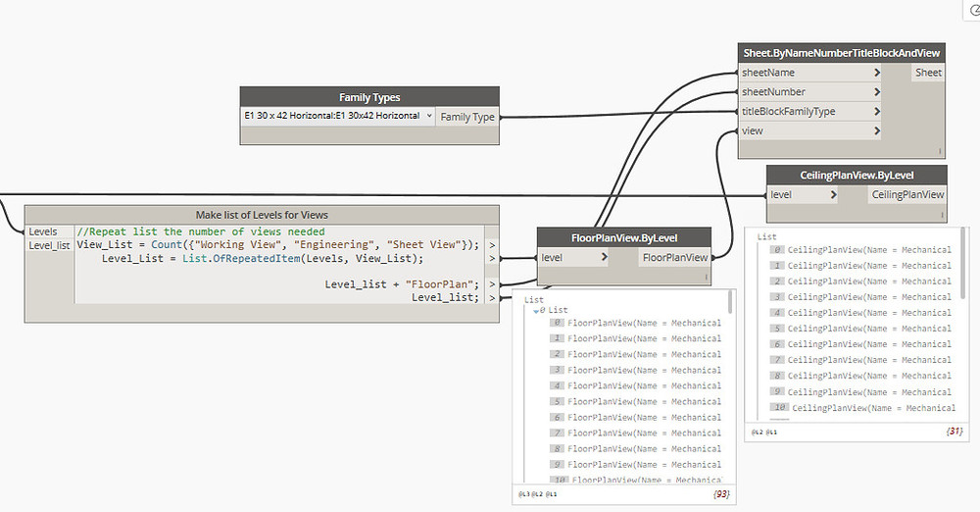Click the List.OfRepeatedItem line output port arrow
This screenshot has width=980, height=512.
point(492,259)
